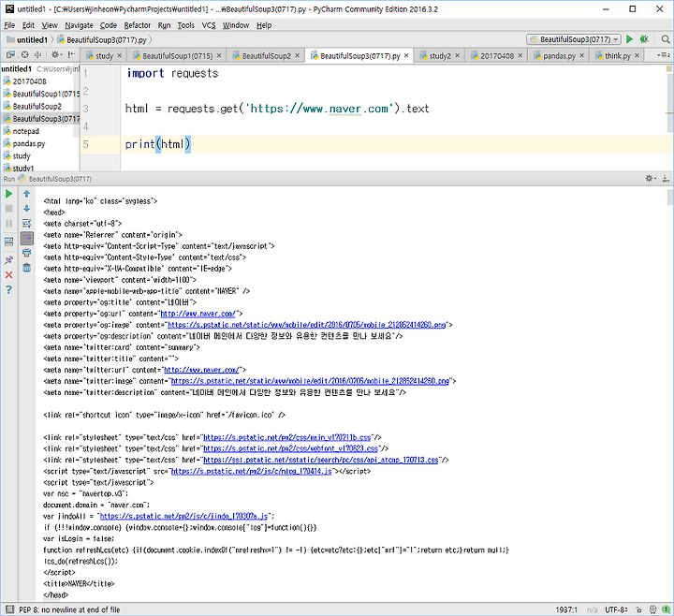Switch to pandas.py editor tab
Image resolution: width=674 pixels, height=616 pixels.
559,55
